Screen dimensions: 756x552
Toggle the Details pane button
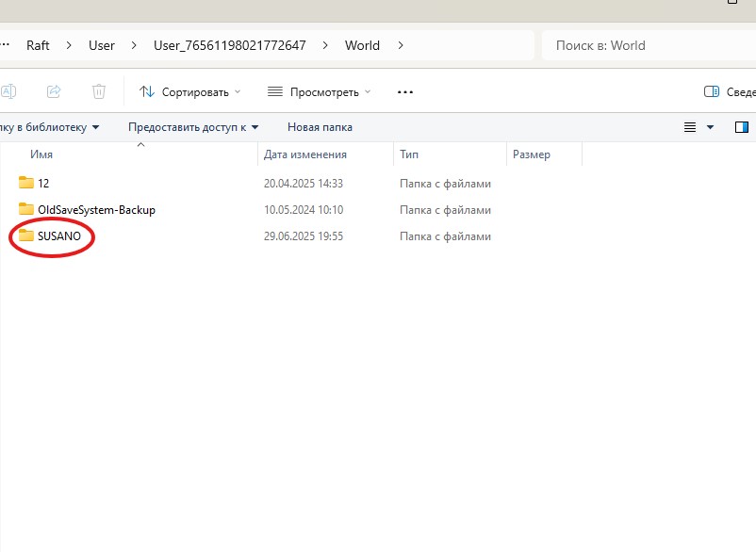click(730, 91)
